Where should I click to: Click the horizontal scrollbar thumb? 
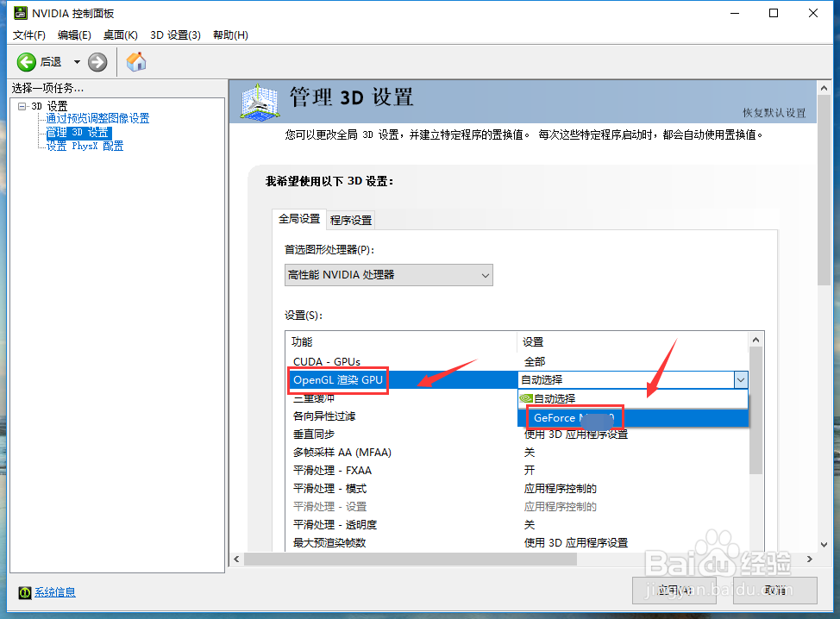pos(411,559)
